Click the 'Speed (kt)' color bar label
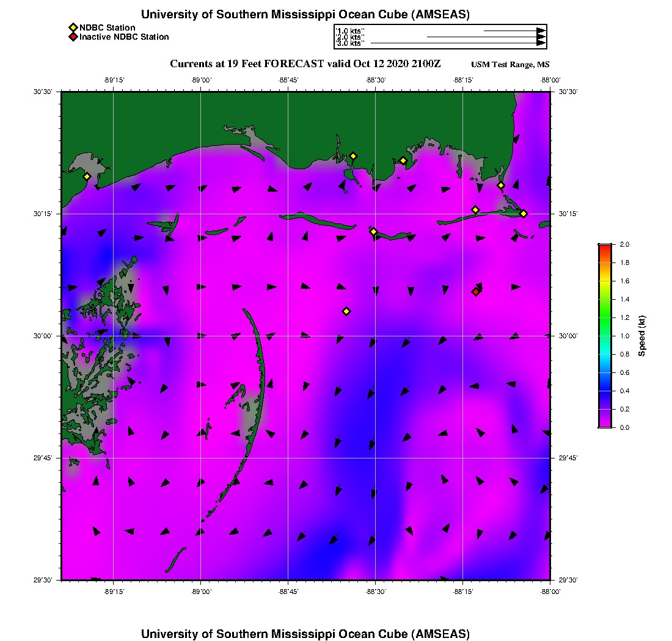672x641 pixels. [642, 336]
